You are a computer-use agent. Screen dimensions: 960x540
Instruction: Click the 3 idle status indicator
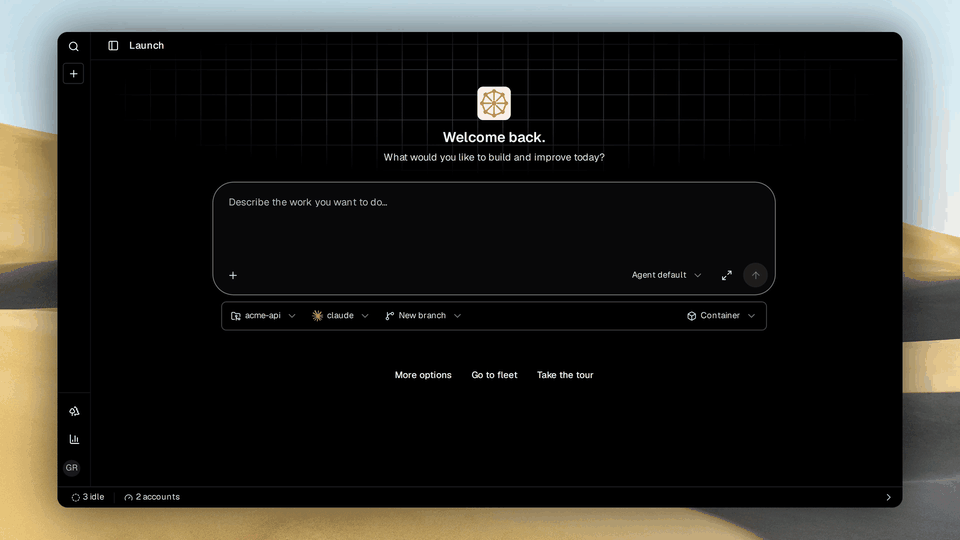(88, 497)
